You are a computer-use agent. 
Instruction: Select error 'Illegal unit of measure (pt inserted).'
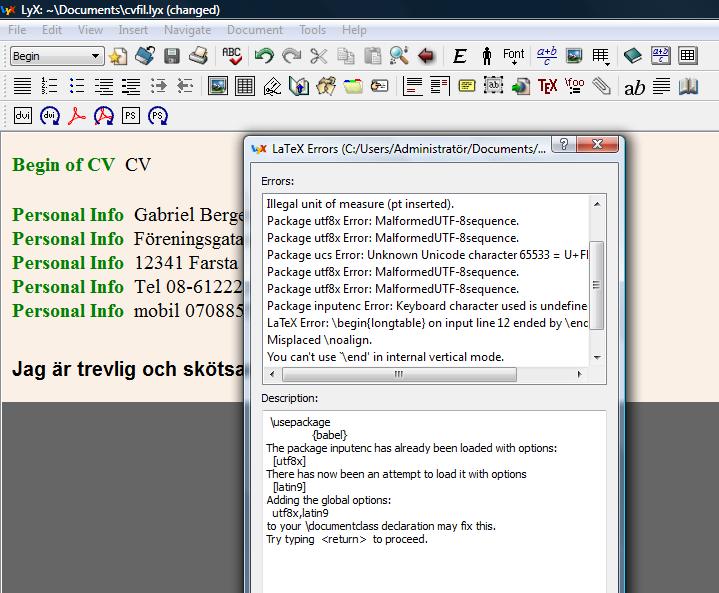(360, 204)
